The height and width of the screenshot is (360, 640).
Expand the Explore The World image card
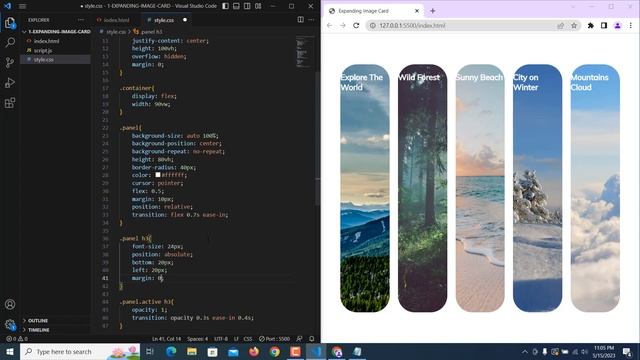pyautogui.click(x=365, y=188)
